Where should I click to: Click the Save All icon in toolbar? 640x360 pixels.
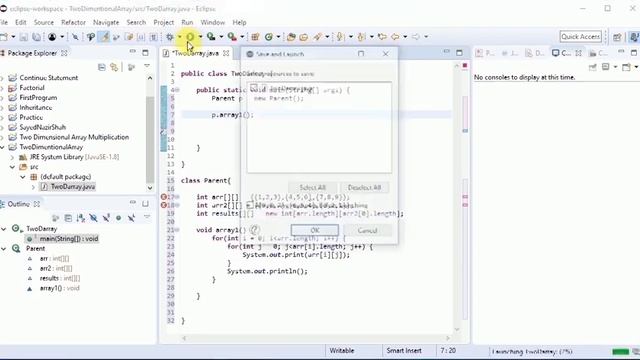click(37, 37)
